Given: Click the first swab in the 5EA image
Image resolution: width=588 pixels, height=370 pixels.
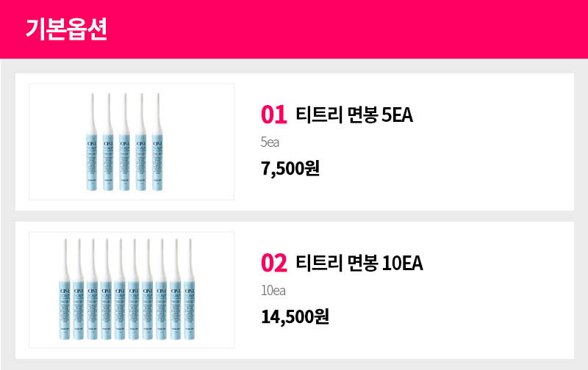Looking at the screenshot, I should [92, 142].
